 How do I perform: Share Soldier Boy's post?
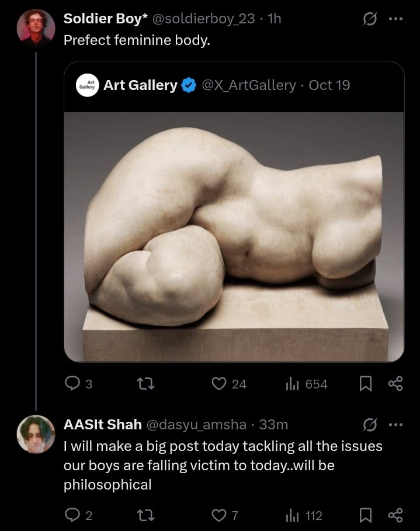click(x=395, y=384)
